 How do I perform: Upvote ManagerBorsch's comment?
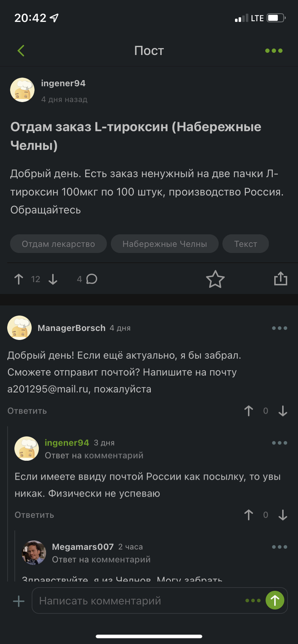[x=249, y=411]
